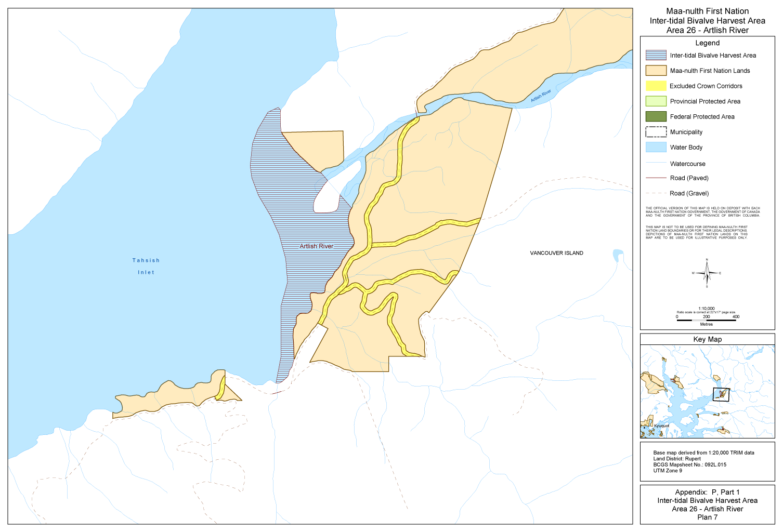The height and width of the screenshot is (532, 783).
Task: Click the black extent rectangle in Key Map
Action: pyautogui.click(x=721, y=394)
